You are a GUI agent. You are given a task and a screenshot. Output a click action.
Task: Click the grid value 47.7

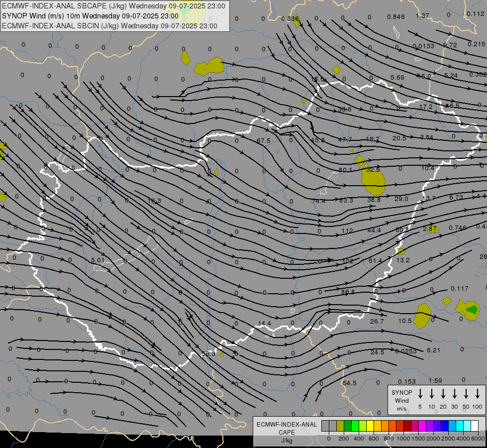pos(345,139)
